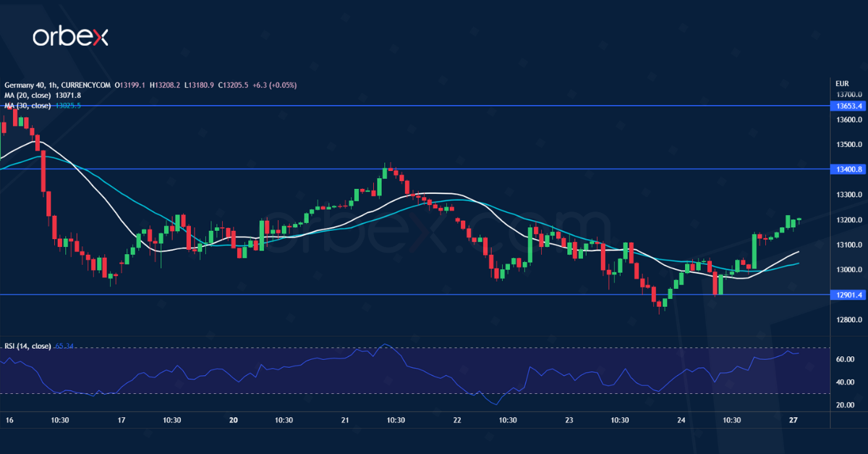Select the RSI (14, close) indicator label
Screen dimensions: 868x454
27,346
